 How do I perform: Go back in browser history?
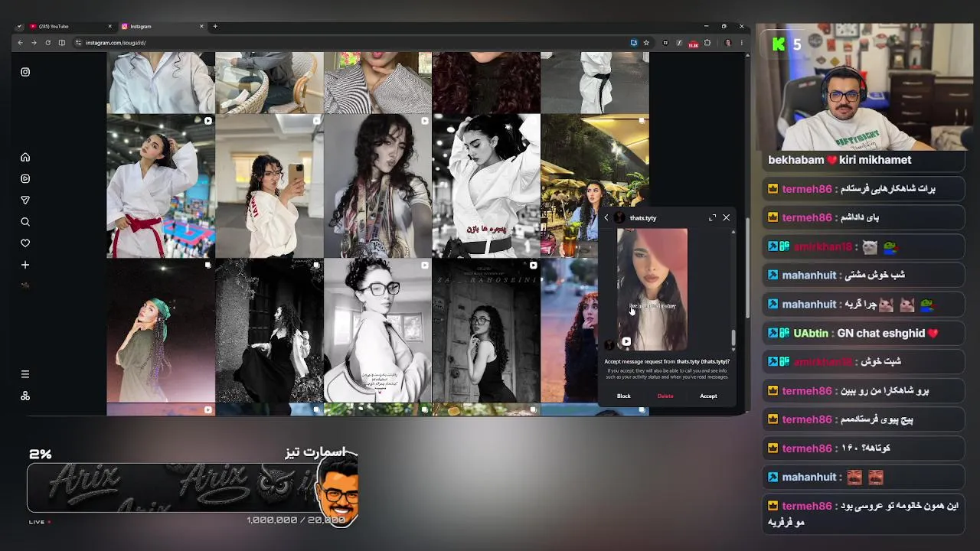21,43
